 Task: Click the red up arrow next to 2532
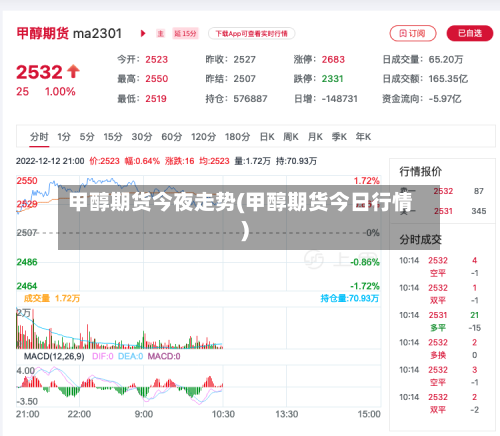[73, 71]
